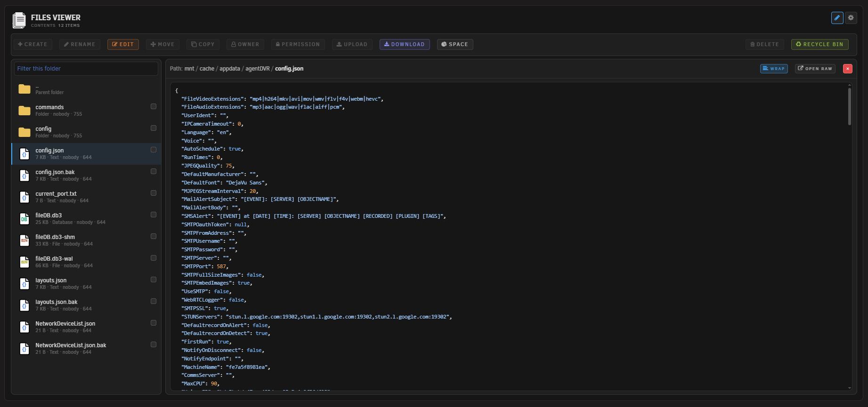
Task: Click the fileDB.db3 database icon
Action: 24,219
